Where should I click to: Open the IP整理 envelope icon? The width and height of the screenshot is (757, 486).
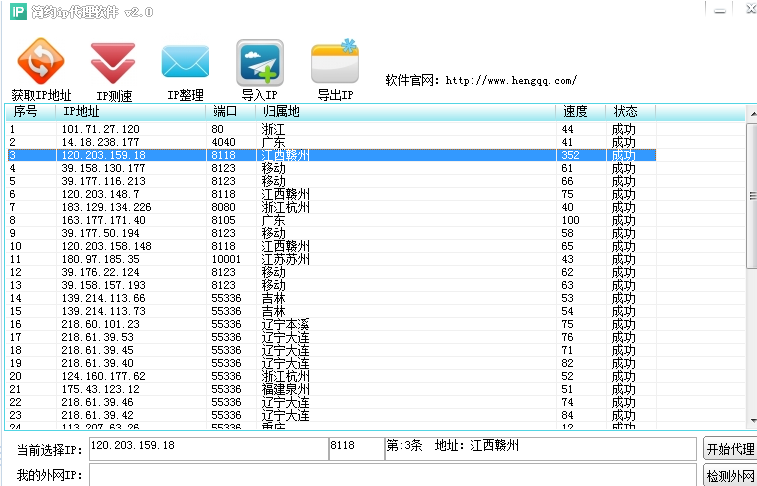click(x=185, y=63)
